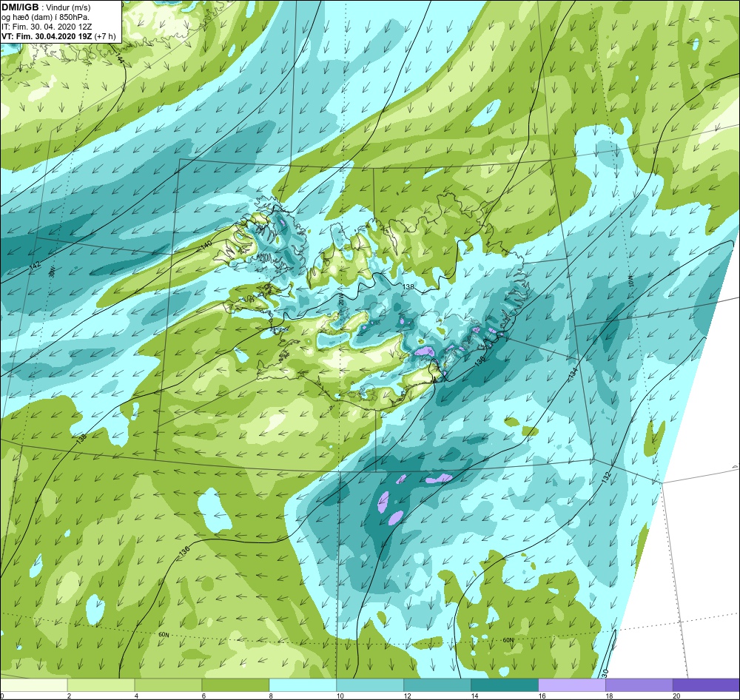Choose the 6–8 m/s green legend swatch
Viewport: 740px width, 700px height.
pos(235,684)
